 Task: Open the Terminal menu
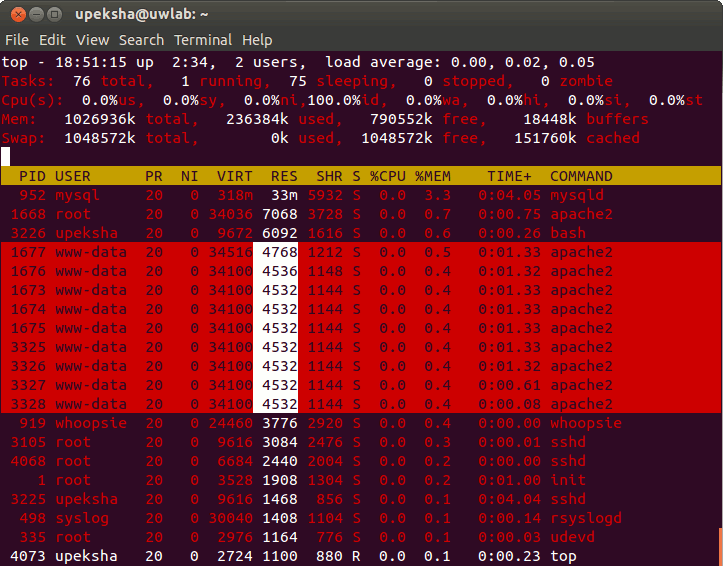(203, 40)
